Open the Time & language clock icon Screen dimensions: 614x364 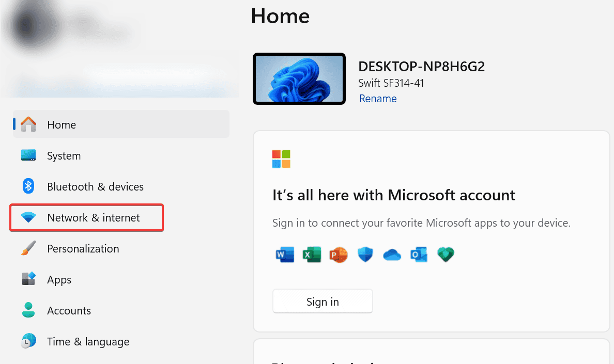pyautogui.click(x=28, y=341)
